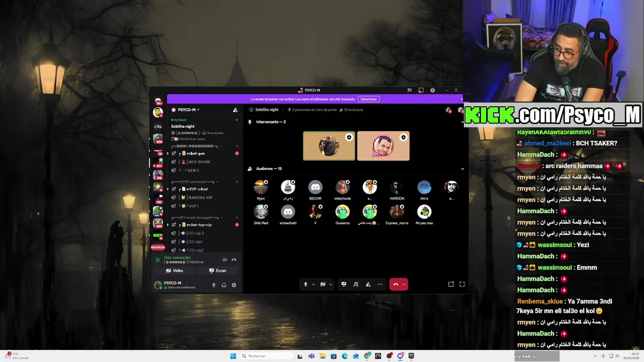Open BECHIR audience avatar

(x=315, y=187)
